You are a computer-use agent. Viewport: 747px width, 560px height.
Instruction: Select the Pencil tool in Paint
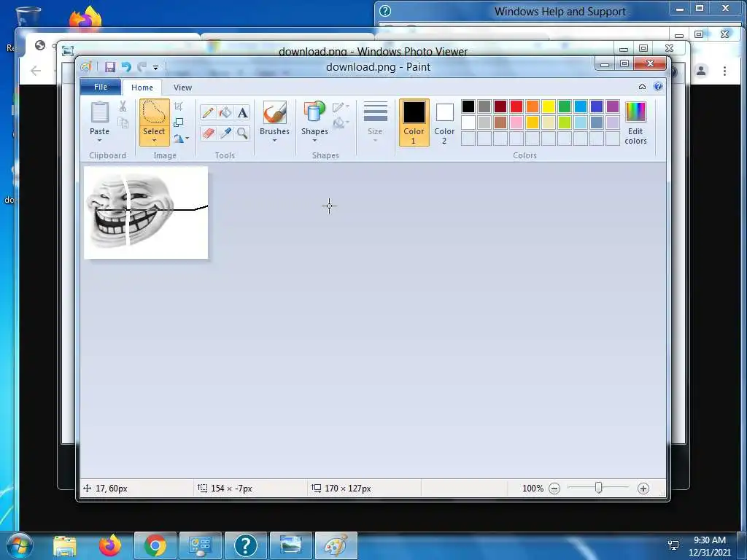[208, 112]
